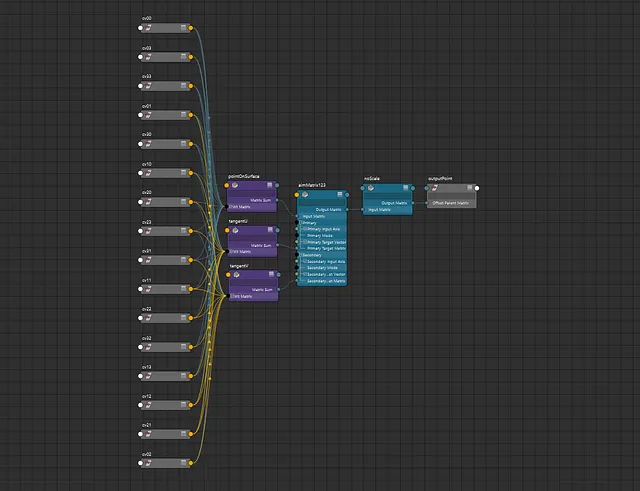Select Offset Parent Matrix on outputPoint
Image resolution: width=640 pixels, height=491 pixels.
tap(451, 203)
